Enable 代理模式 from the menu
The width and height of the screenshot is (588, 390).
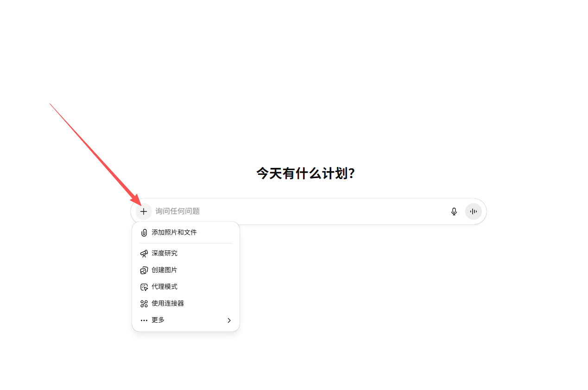164,287
